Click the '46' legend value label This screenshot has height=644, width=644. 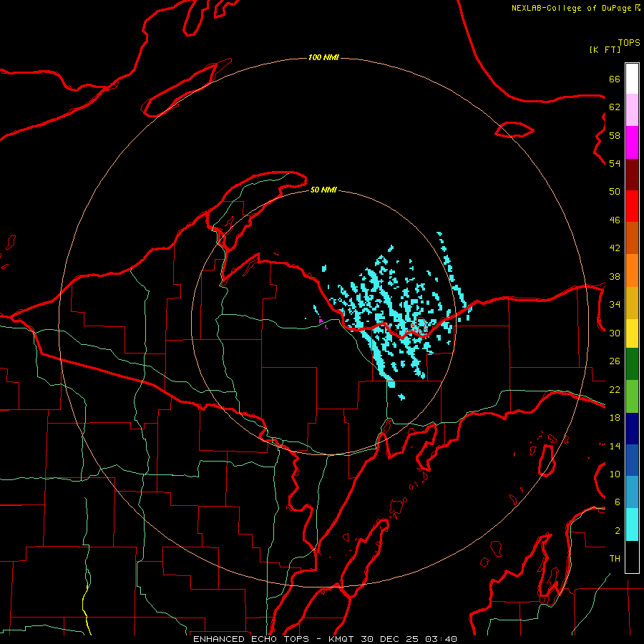(615, 220)
